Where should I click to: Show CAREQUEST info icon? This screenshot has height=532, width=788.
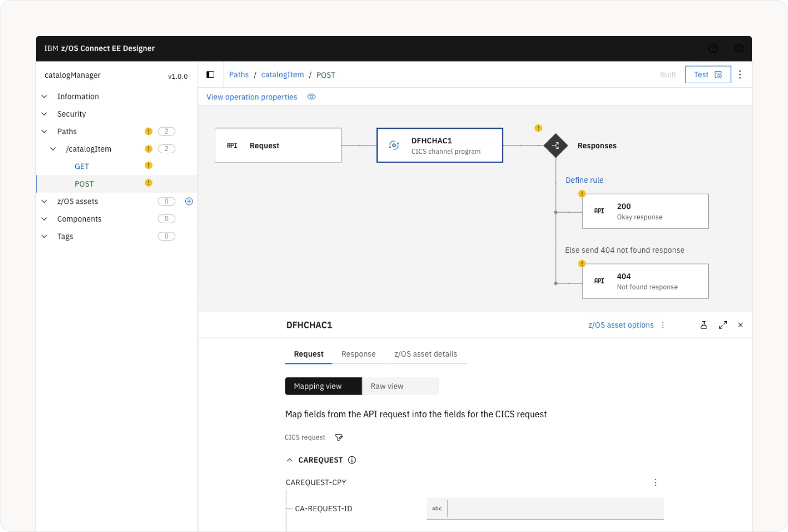click(x=352, y=460)
